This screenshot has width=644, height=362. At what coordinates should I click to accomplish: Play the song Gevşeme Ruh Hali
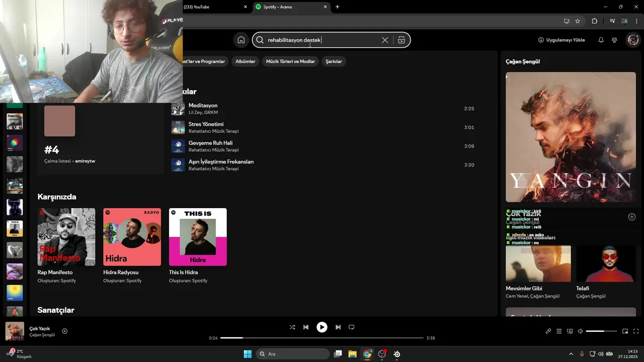pyautogui.click(x=323, y=146)
